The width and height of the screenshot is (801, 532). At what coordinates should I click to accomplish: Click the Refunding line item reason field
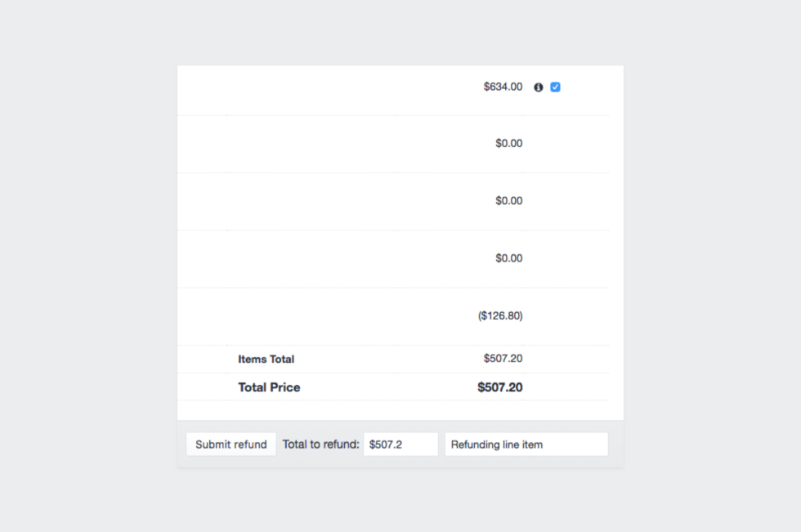coord(526,445)
